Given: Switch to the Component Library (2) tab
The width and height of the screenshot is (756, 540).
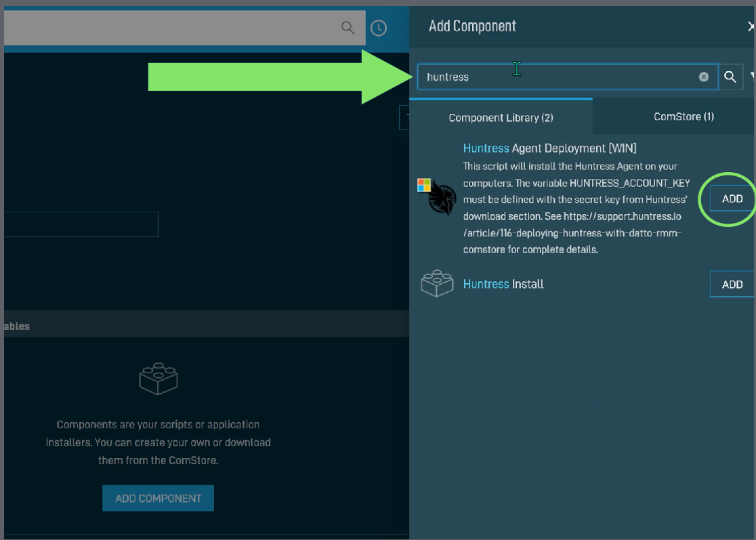Looking at the screenshot, I should pos(501,118).
